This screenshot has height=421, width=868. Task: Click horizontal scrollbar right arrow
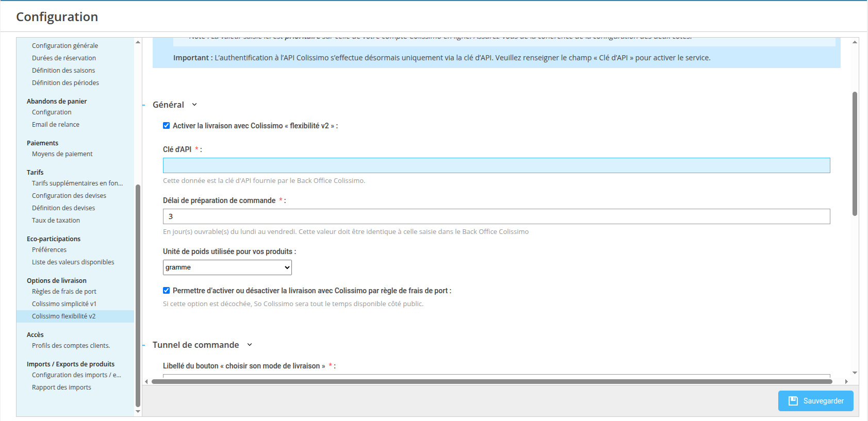coord(846,381)
